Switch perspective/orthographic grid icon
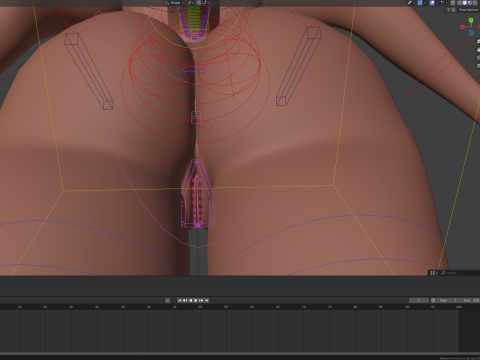480x360 pixels. (478, 66)
